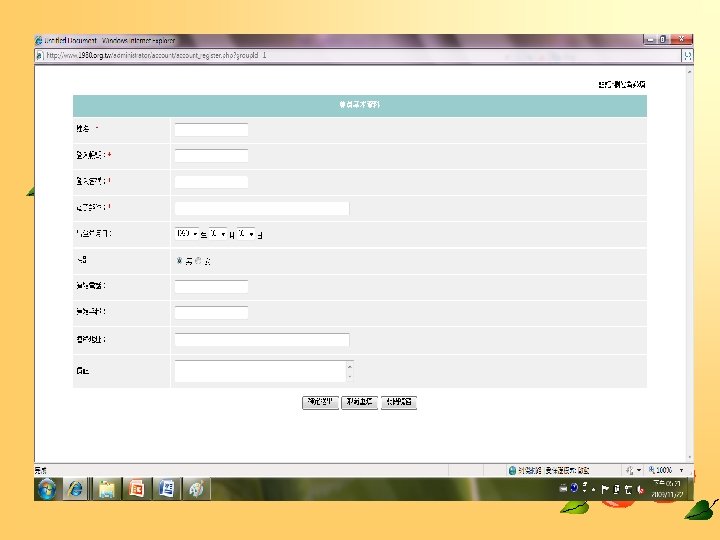The image size is (720, 540).
Task: Open the Windows Start menu orb
Action: click(x=47, y=489)
